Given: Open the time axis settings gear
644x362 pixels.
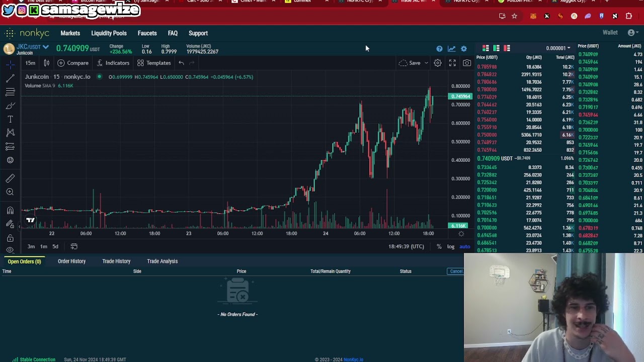Looking at the screenshot, I should coord(461,234).
